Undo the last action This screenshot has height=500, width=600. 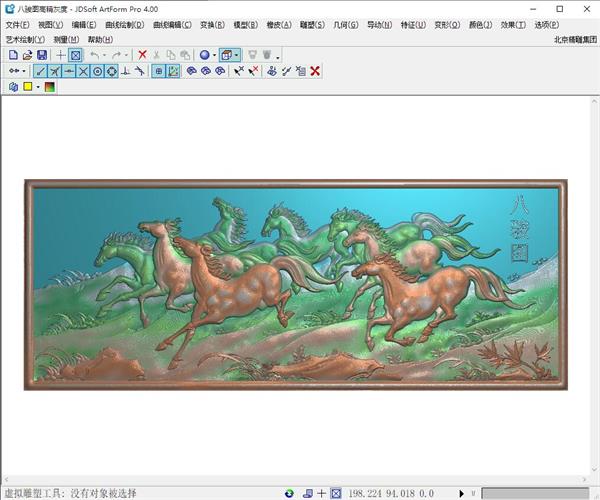click(95, 55)
